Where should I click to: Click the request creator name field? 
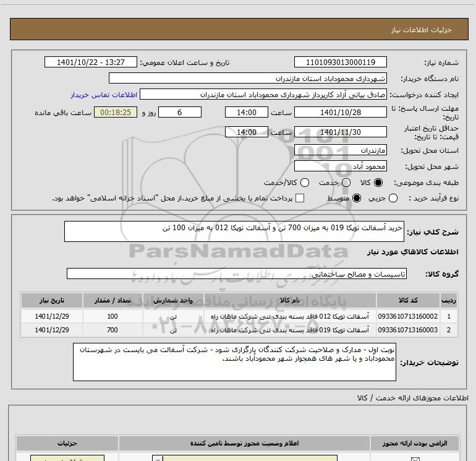click(x=263, y=95)
